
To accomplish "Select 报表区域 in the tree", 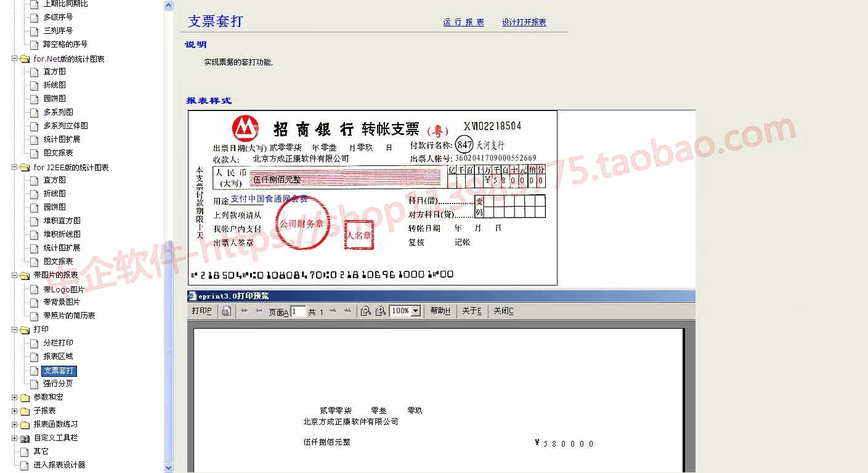I will [x=58, y=356].
